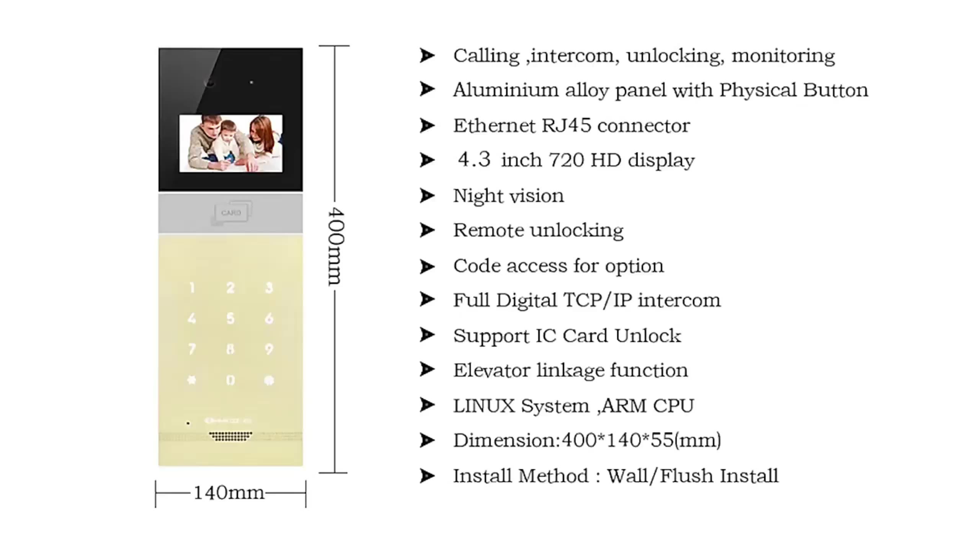This screenshot has height=551, width=980.
Task: Click the remote unlocking function icon
Action: coord(427,230)
